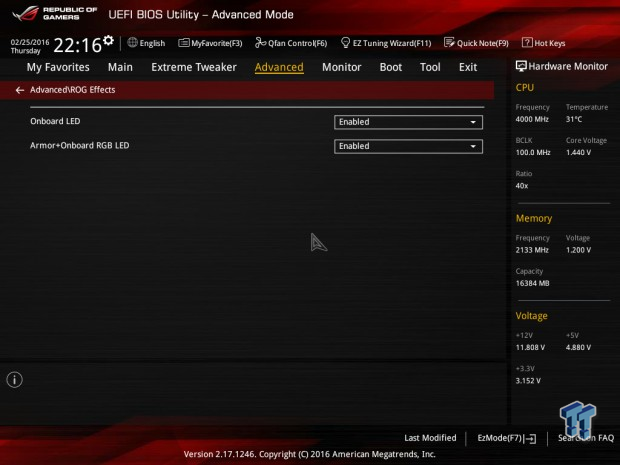Image resolution: width=620 pixels, height=465 pixels.
Task: Click the 16384 MB capacity value
Action: click(533, 283)
